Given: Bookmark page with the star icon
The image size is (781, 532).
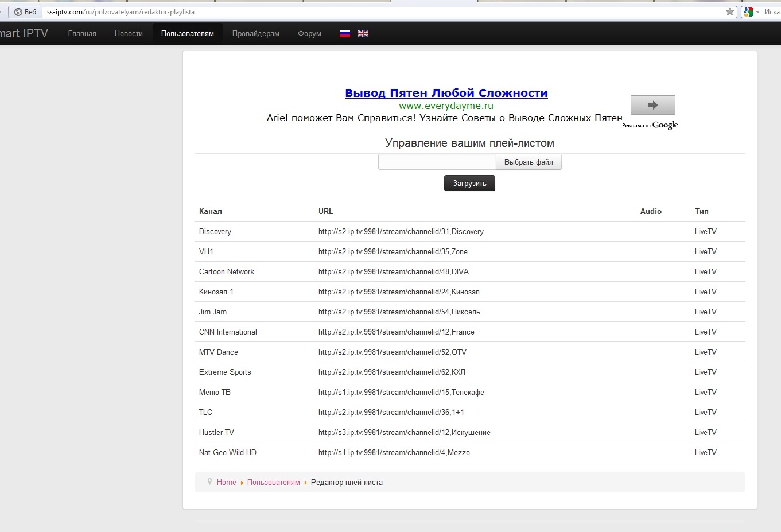Looking at the screenshot, I should [x=730, y=12].
